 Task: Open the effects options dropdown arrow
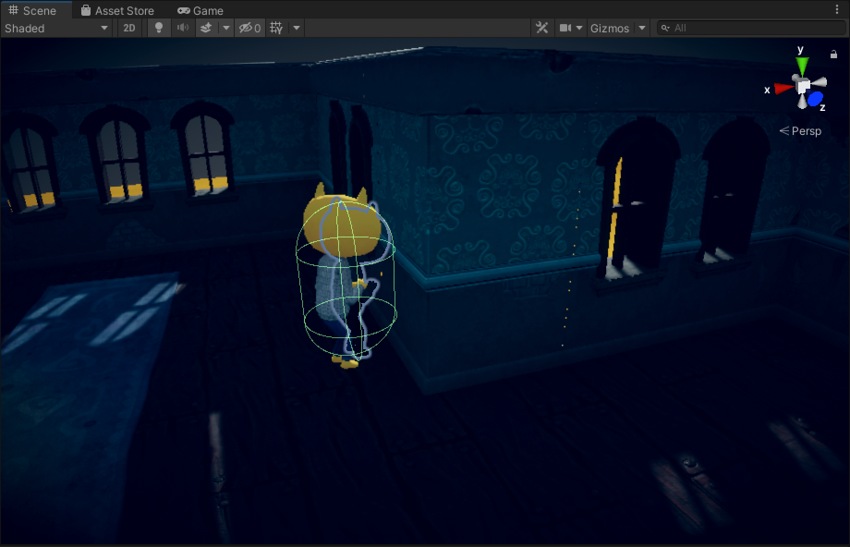click(x=226, y=28)
